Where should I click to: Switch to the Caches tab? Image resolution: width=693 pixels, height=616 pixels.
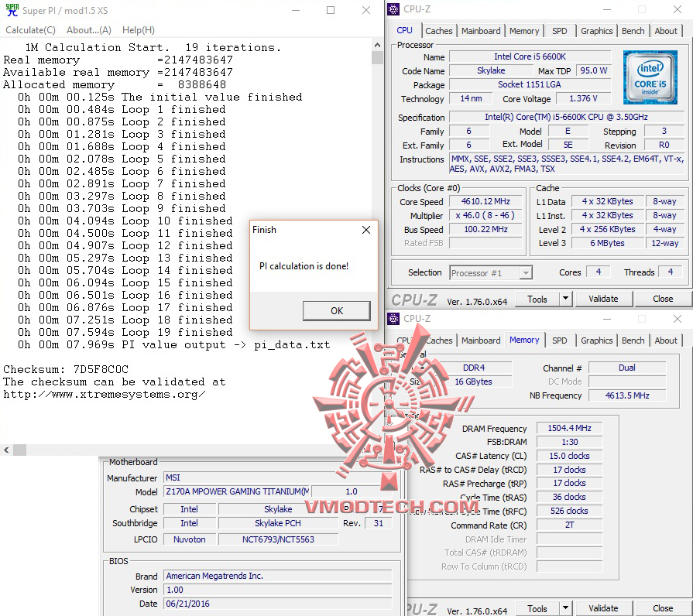pyautogui.click(x=439, y=30)
